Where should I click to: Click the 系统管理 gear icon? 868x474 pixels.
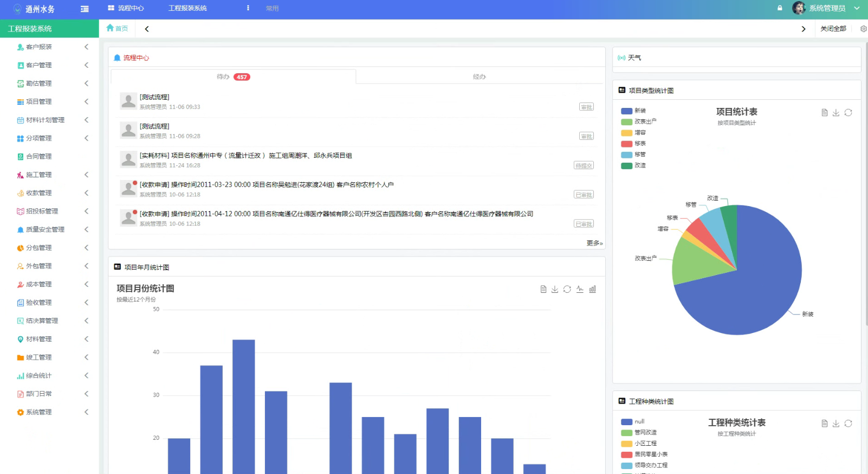(x=21, y=412)
